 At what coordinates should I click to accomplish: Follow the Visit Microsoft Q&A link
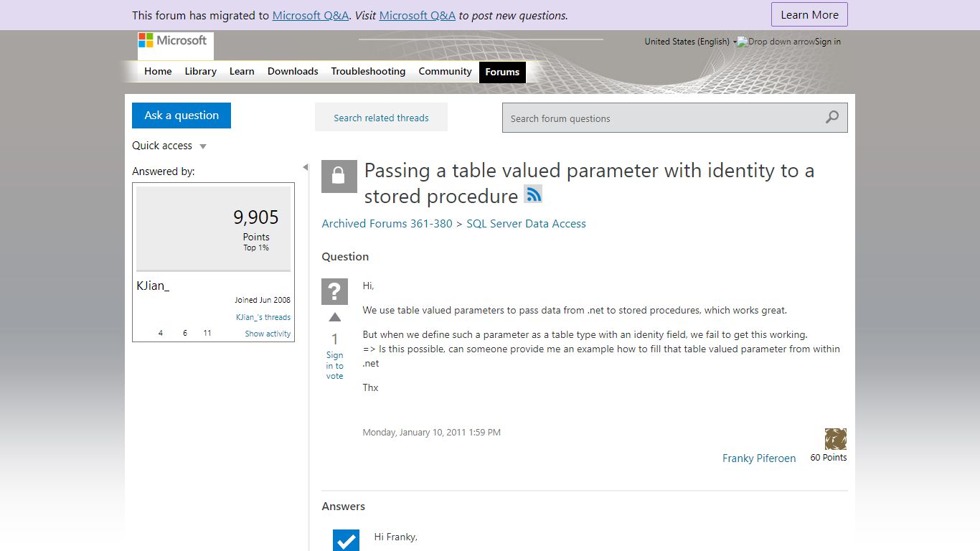(418, 15)
